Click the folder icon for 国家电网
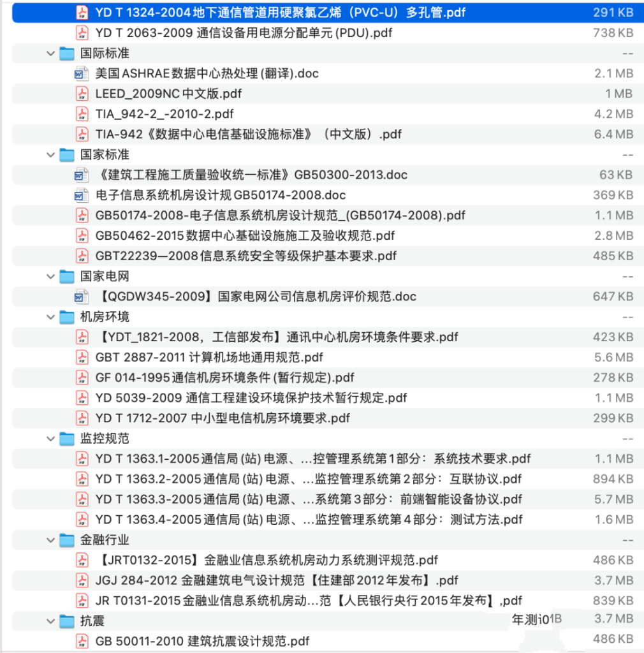The width and height of the screenshot is (644, 653). coord(67,276)
